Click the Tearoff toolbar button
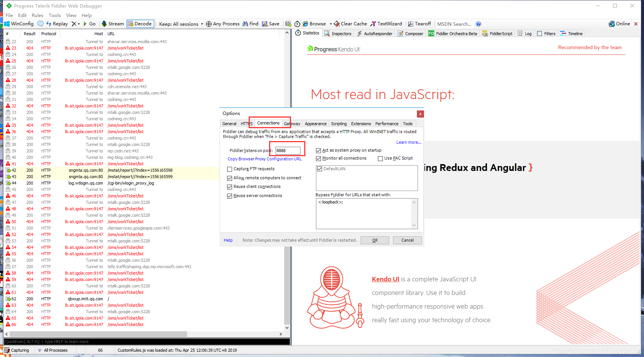This screenshot has width=644, height=357. click(420, 23)
